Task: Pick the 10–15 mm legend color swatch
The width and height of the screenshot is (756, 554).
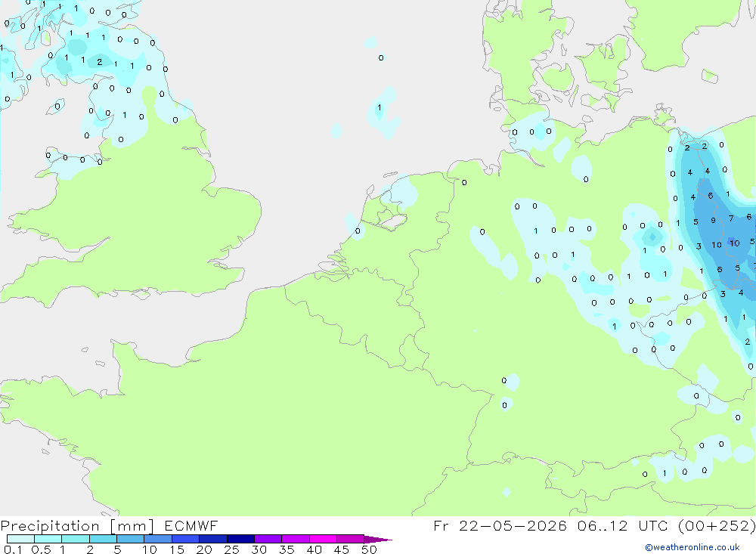Action: point(158,539)
